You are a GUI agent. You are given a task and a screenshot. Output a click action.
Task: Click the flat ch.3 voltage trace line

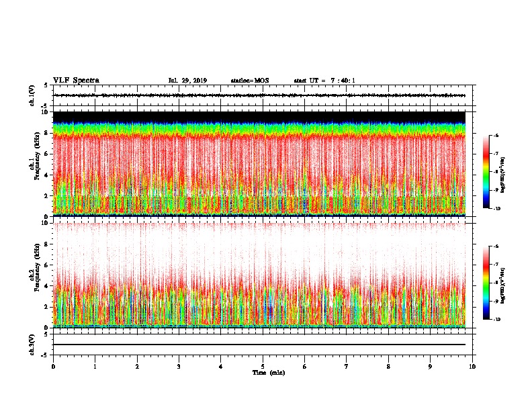(259, 345)
